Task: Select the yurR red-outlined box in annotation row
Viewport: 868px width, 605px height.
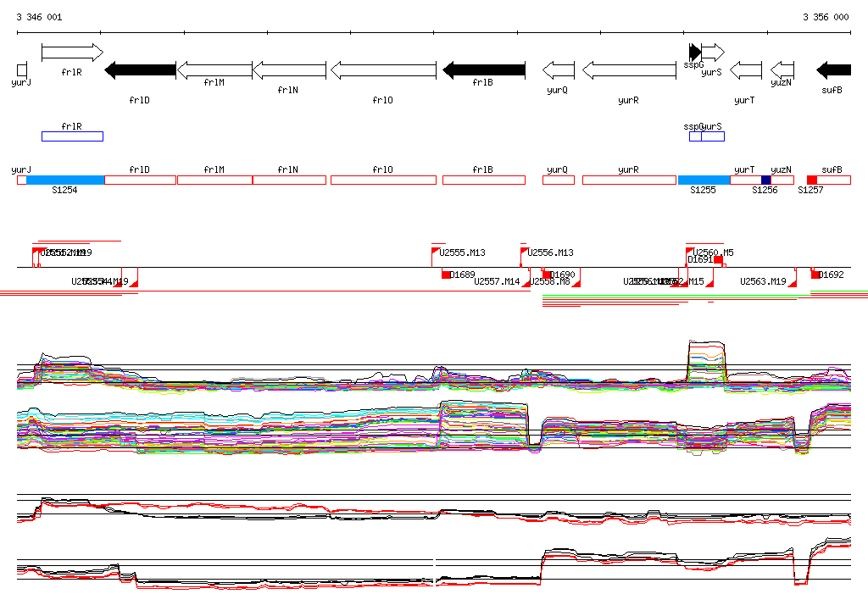Action: coord(630,180)
